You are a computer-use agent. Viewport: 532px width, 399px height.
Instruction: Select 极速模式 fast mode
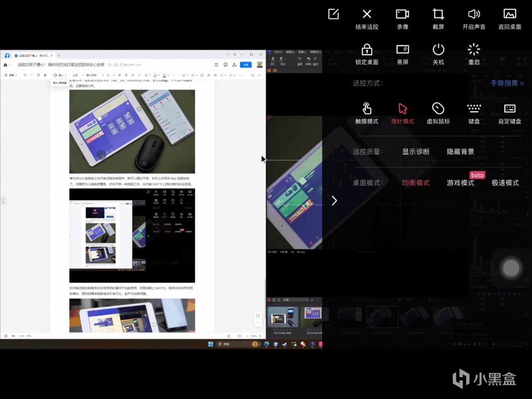pyautogui.click(x=505, y=183)
